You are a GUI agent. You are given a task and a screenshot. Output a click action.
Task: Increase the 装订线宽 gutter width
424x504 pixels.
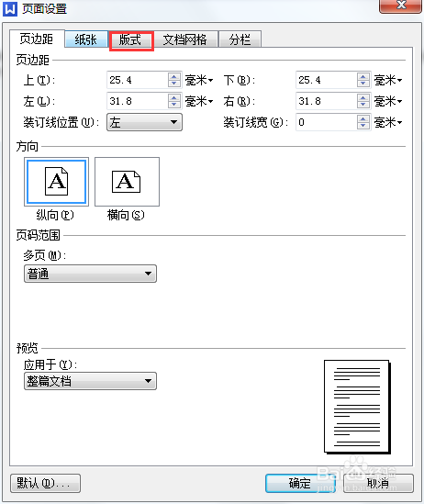coord(363,119)
